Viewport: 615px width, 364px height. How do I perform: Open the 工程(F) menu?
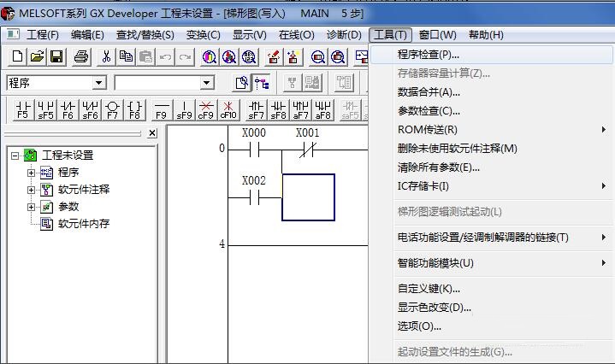pos(43,35)
